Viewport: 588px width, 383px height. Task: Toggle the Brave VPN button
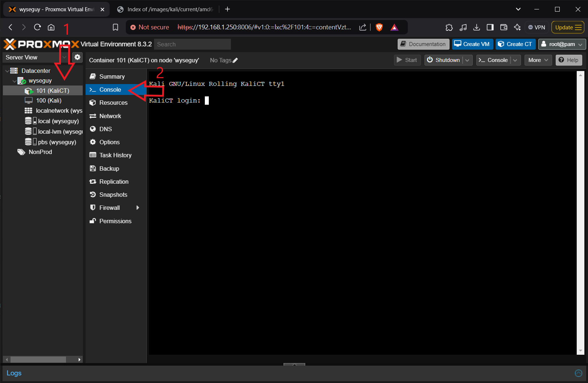(x=537, y=27)
